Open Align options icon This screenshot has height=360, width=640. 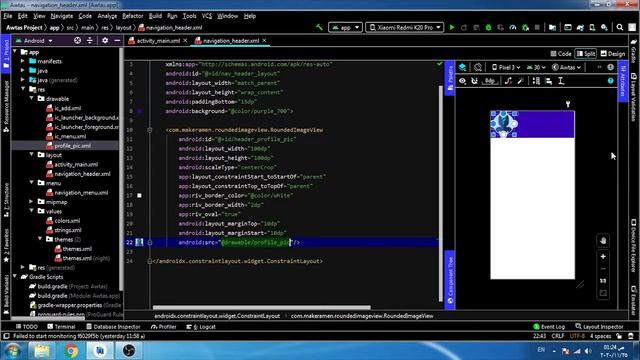pyautogui.click(x=549, y=81)
